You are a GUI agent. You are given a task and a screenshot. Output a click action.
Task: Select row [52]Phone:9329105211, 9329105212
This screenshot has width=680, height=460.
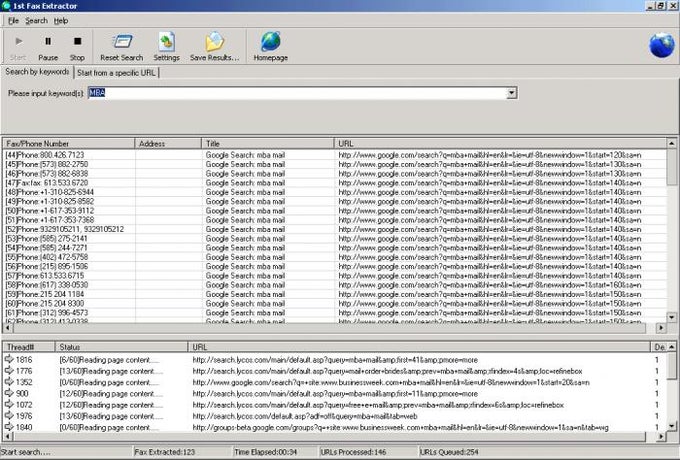coord(335,229)
